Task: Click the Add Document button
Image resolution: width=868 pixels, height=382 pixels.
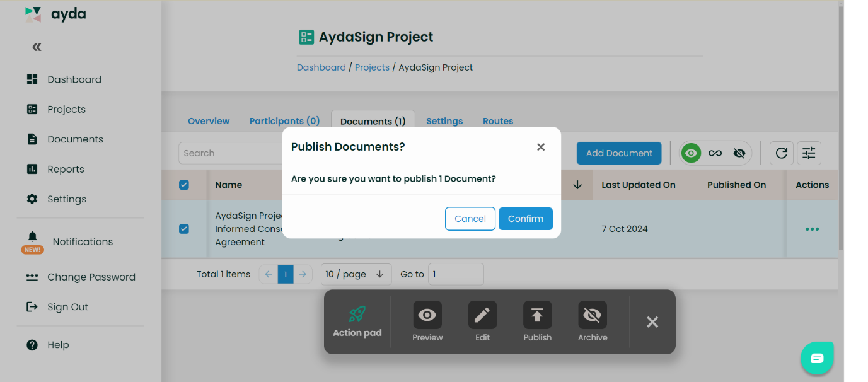Action: tap(619, 153)
